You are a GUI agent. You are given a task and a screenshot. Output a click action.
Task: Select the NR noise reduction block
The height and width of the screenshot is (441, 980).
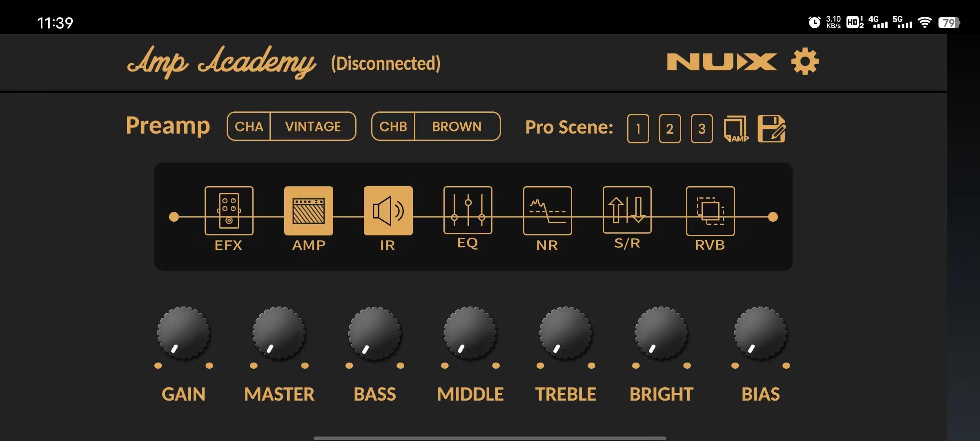point(548,211)
